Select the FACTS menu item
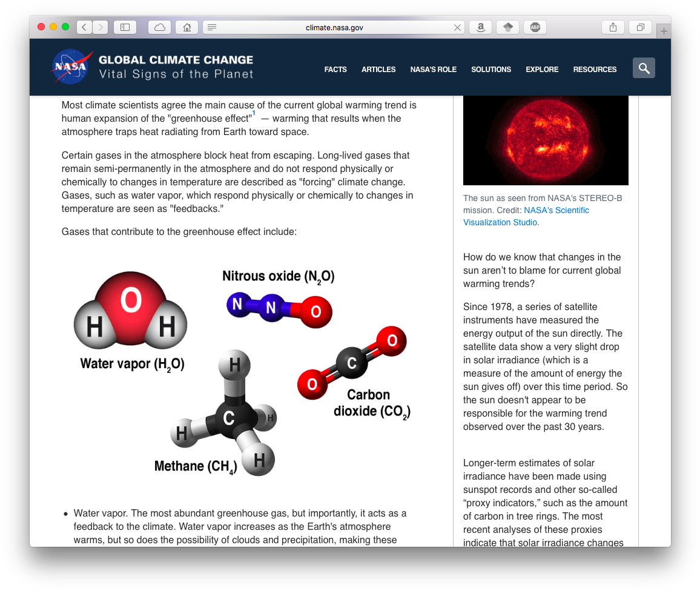700x591 pixels. pyautogui.click(x=335, y=70)
